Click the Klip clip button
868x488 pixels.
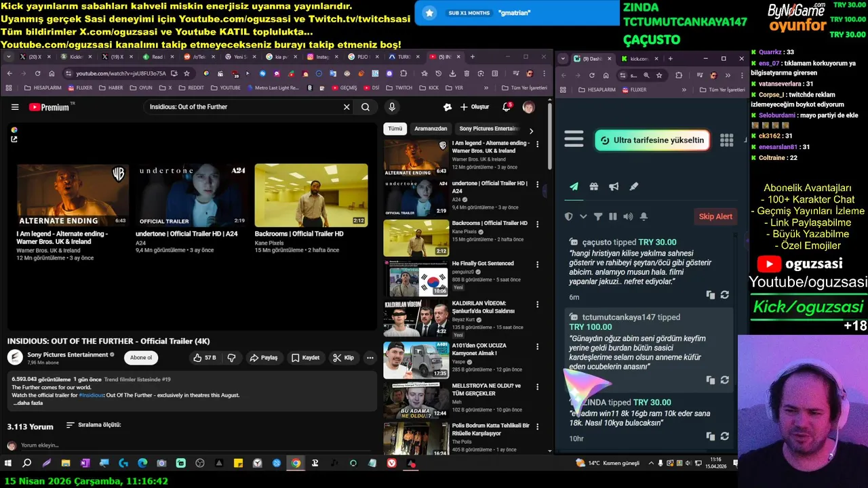pos(344,358)
